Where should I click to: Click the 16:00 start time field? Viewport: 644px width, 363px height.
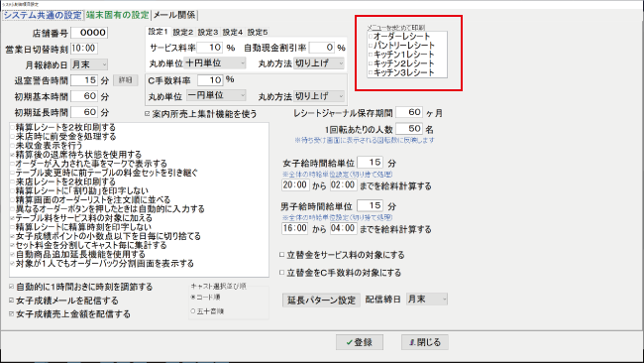pos(295,228)
